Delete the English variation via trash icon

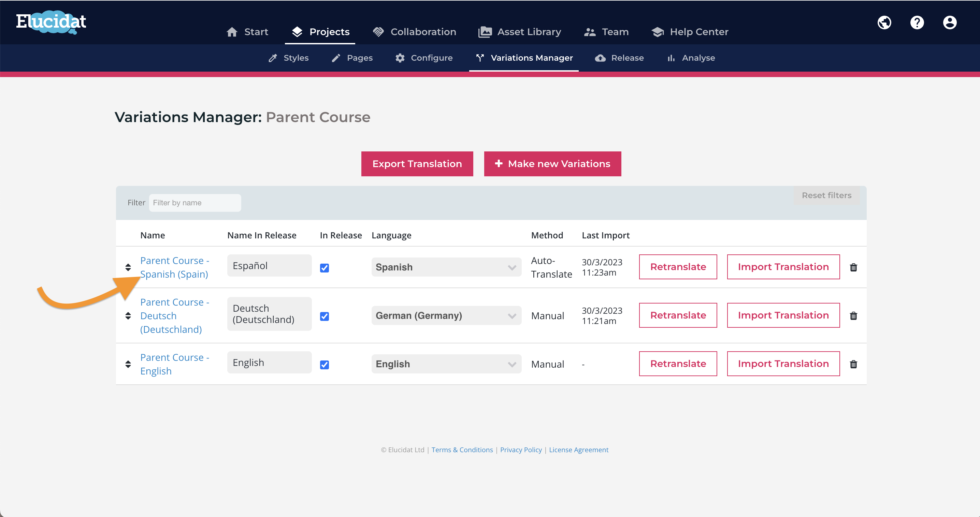tap(853, 364)
